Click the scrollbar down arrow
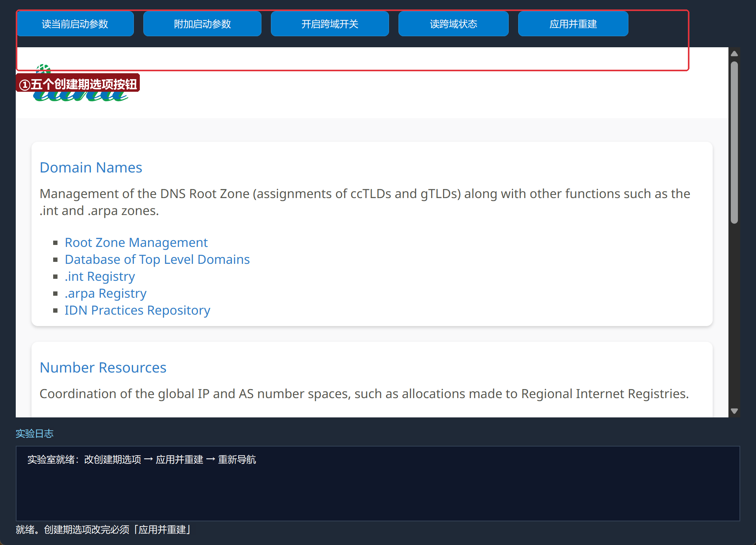 tap(734, 411)
